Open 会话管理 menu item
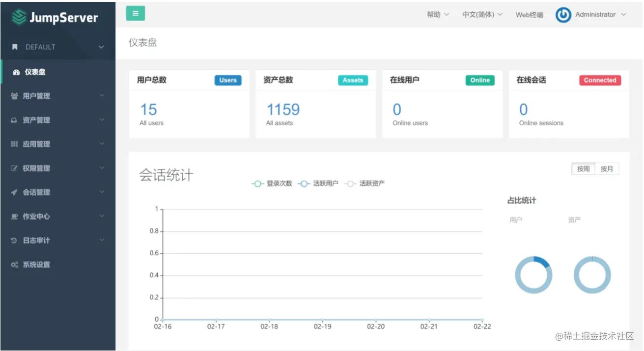 [58, 192]
